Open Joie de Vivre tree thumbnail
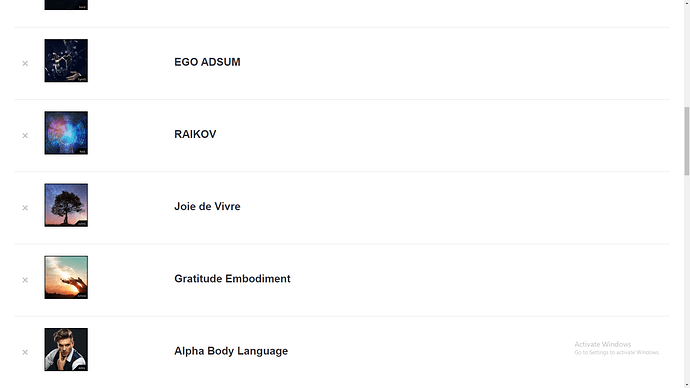The height and width of the screenshot is (388, 690). pyautogui.click(x=66, y=205)
